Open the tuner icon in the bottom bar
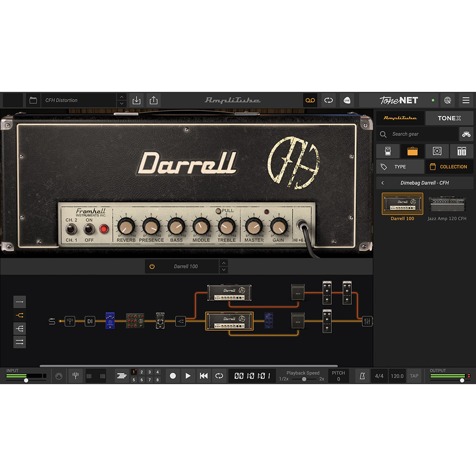The width and height of the screenshot is (476, 476). [75, 376]
